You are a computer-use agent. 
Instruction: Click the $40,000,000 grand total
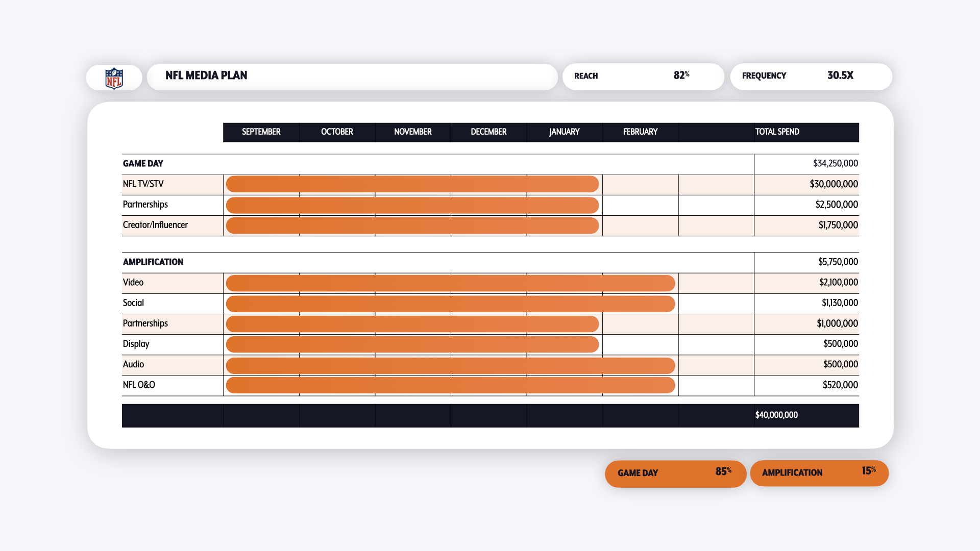point(776,415)
